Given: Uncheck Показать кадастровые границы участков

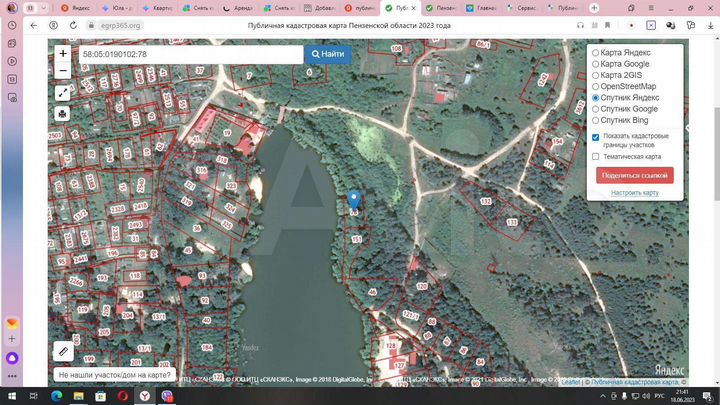Looking at the screenshot, I should pos(596,137).
